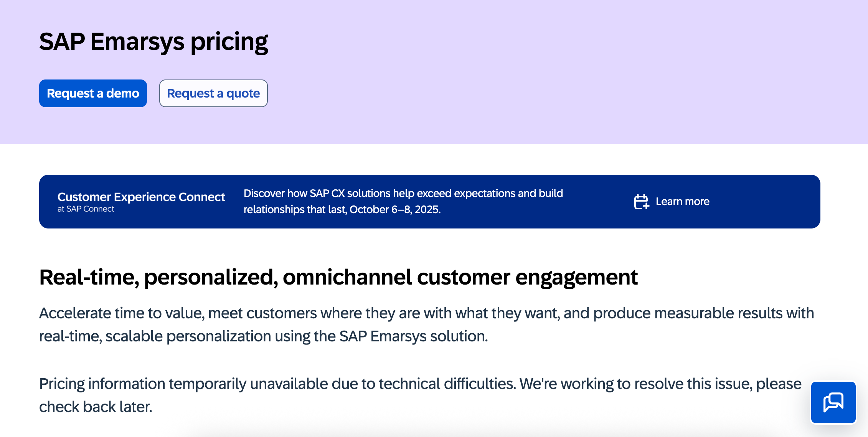Open the chat widget icon
Image resolution: width=868 pixels, height=437 pixels.
tap(833, 402)
